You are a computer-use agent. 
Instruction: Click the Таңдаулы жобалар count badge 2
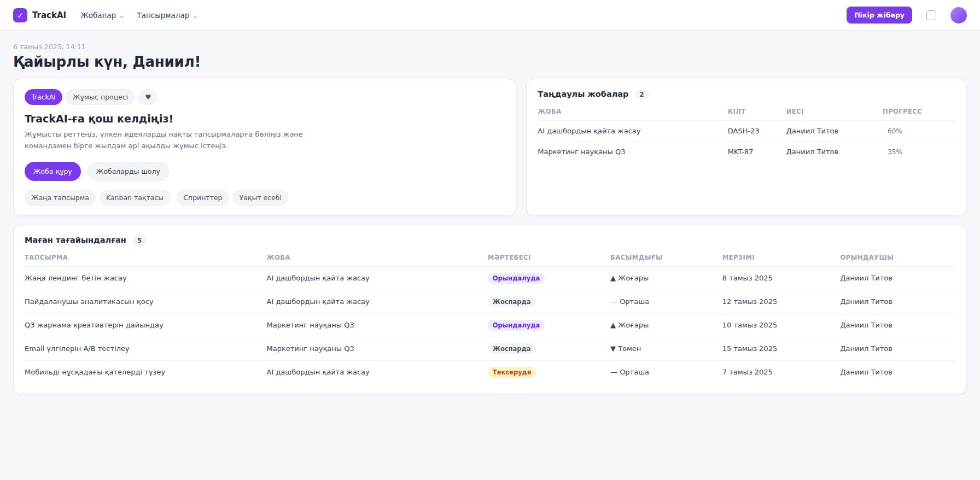click(641, 95)
